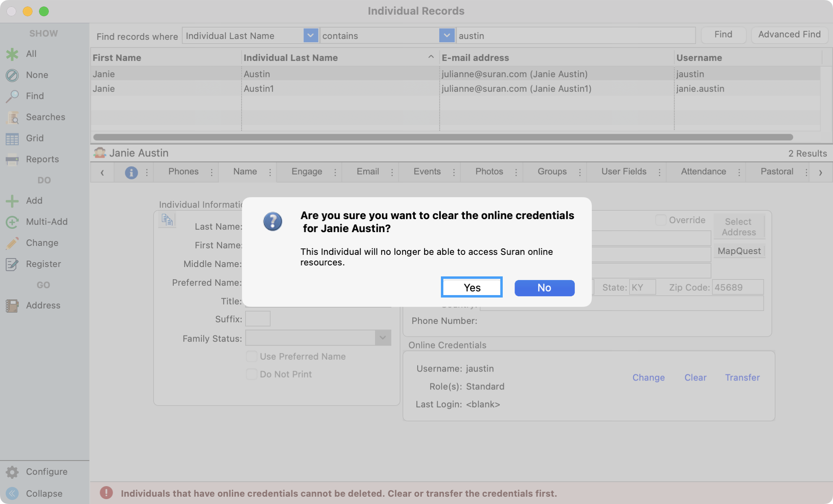
Task: Confirm by clicking Yes in dialog
Action: tap(472, 288)
